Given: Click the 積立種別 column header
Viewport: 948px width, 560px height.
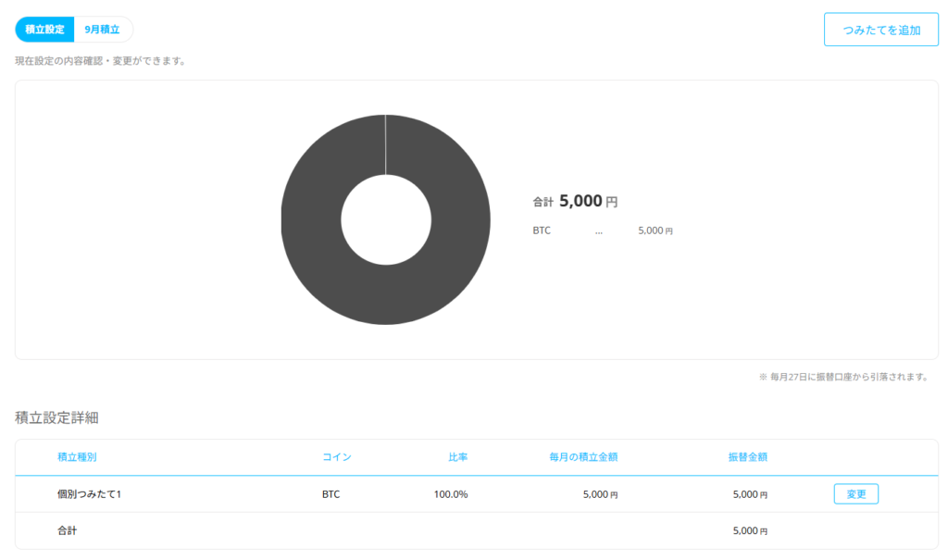Looking at the screenshot, I should click(77, 457).
